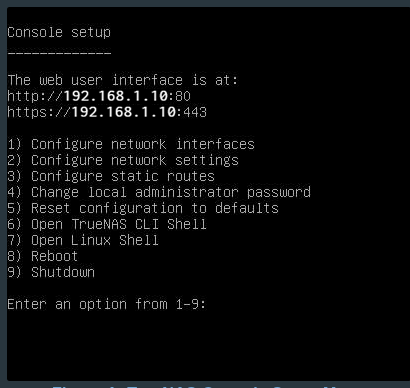
Task: Select Open TrueNAS CLI Shell line
Action: [x=107, y=224]
